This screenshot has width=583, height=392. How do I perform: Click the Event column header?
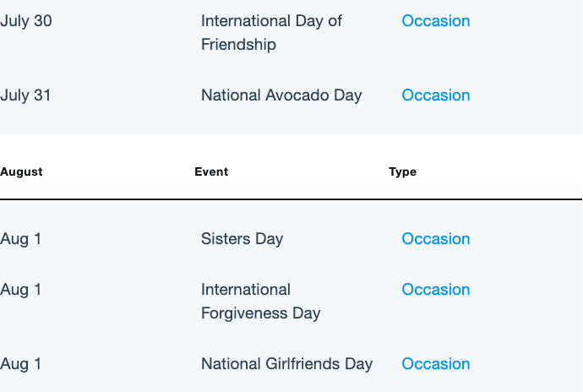[211, 171]
